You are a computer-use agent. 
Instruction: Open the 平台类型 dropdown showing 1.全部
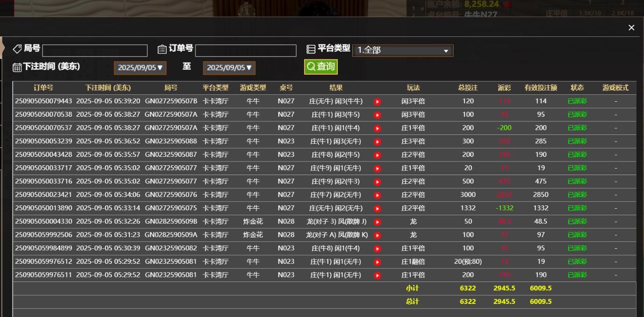click(x=402, y=50)
